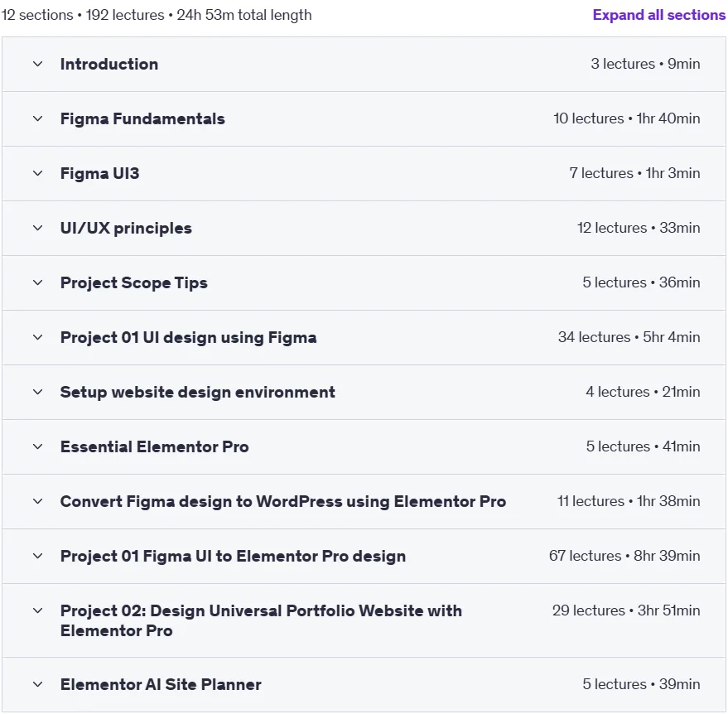Viewport: 728px width, 714px height.
Task: Click chevron beside Figma UI3
Action: pyautogui.click(x=37, y=174)
